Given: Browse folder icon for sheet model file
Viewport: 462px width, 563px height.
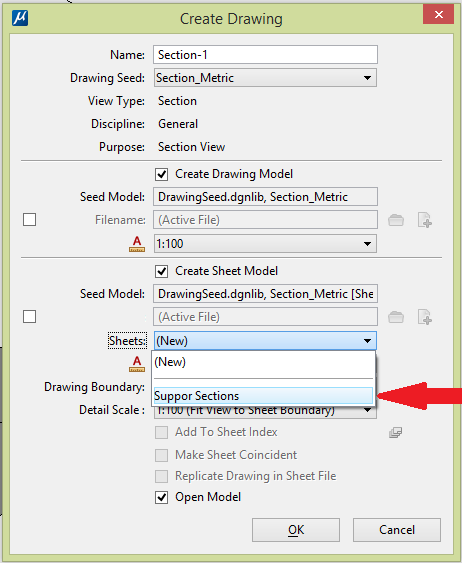Looking at the screenshot, I should (x=396, y=317).
